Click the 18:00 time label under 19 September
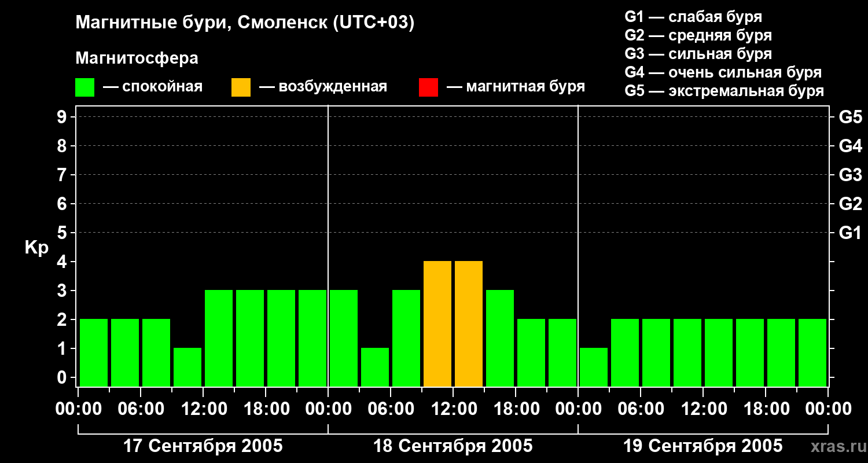 tap(766, 409)
